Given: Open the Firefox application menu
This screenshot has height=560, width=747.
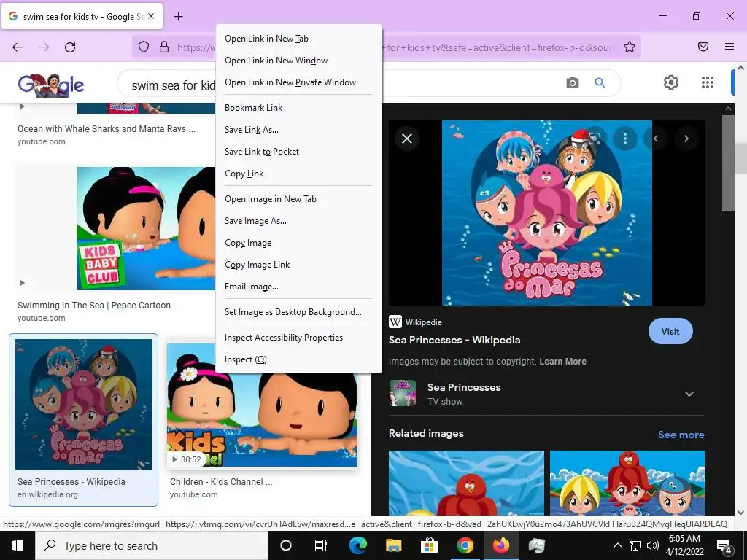Looking at the screenshot, I should click(x=729, y=47).
